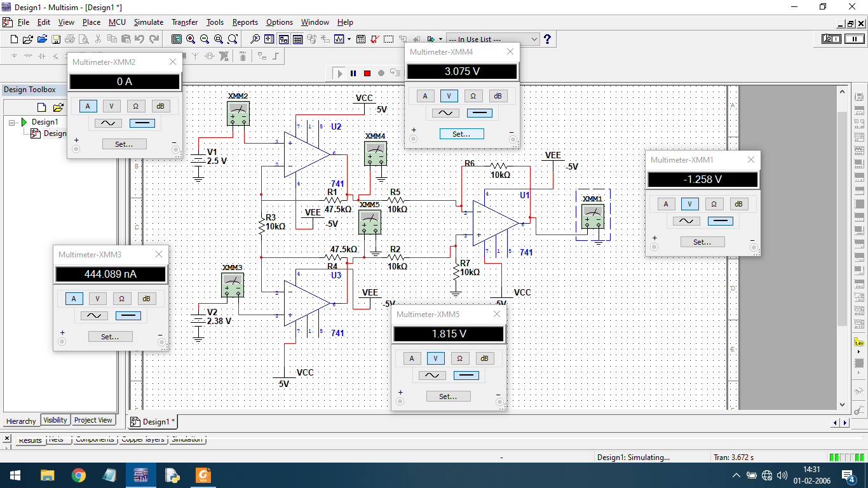Switch Multimeter-XMM1 to resistance mode

[x=714, y=204]
